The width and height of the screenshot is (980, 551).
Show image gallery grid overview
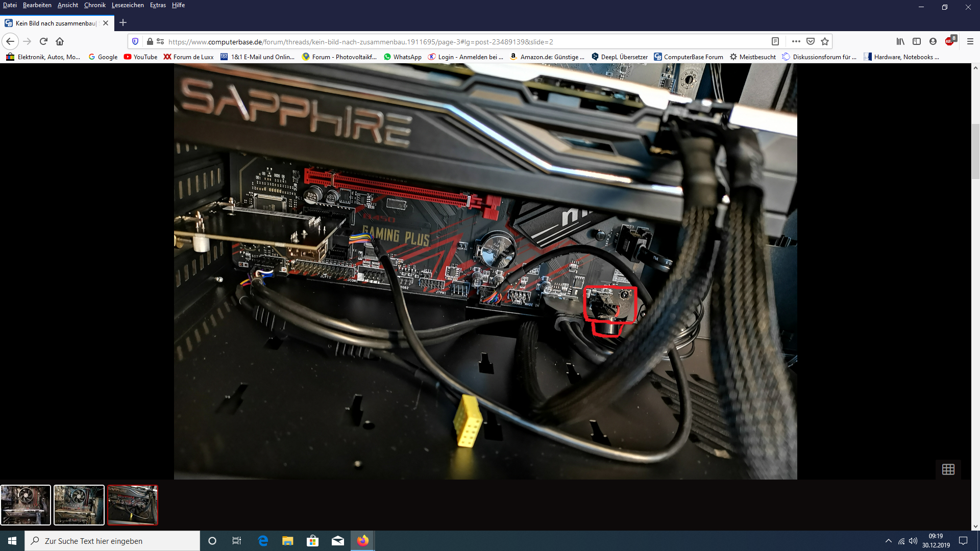948,469
